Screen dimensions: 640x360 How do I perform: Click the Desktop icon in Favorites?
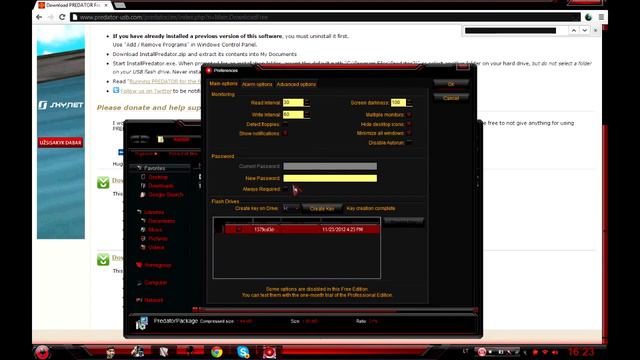tap(143, 177)
